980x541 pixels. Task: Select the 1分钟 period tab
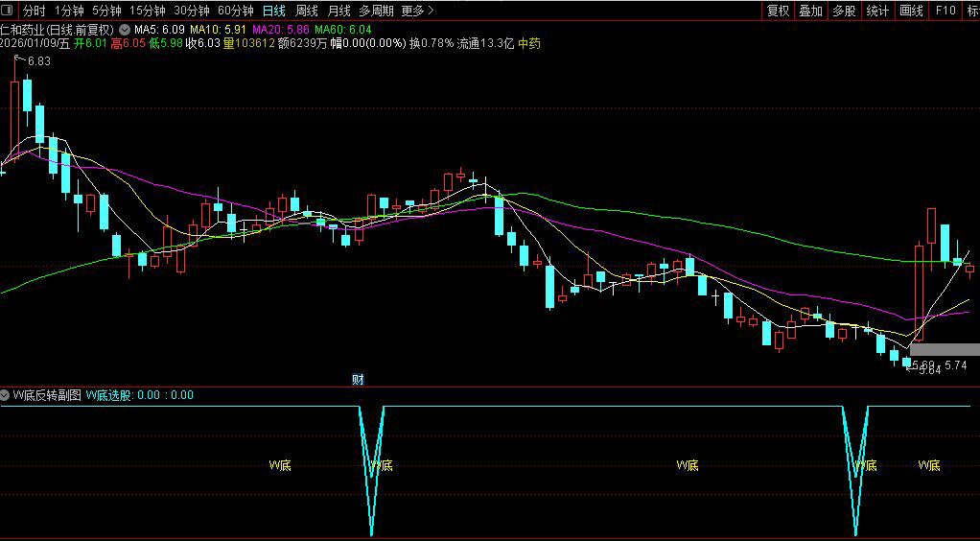(69, 11)
